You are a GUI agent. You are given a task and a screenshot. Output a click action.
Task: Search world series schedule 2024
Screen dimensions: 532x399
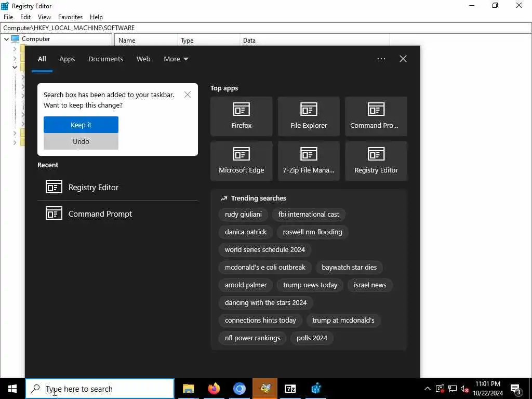(265, 250)
